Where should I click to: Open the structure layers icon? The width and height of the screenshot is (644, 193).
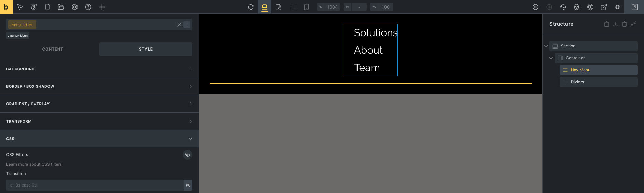tap(576, 7)
